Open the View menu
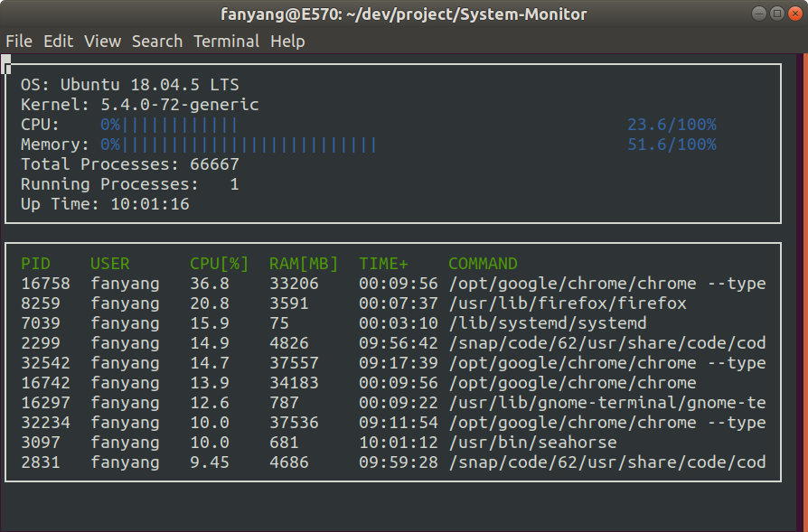Viewport: 808px width, 532px height. pyautogui.click(x=102, y=42)
